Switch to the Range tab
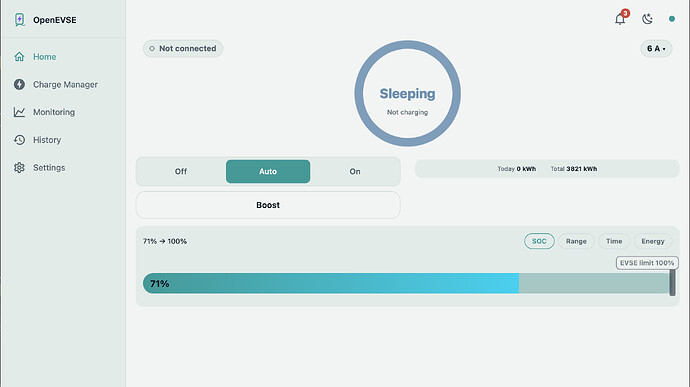Screen dimensions: 690x387 coord(576,241)
